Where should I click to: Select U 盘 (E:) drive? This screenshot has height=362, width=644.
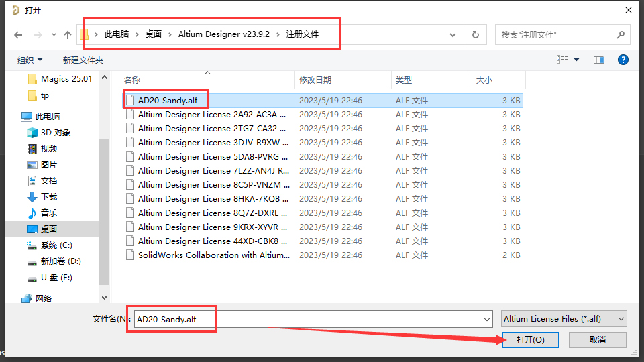coord(50,278)
